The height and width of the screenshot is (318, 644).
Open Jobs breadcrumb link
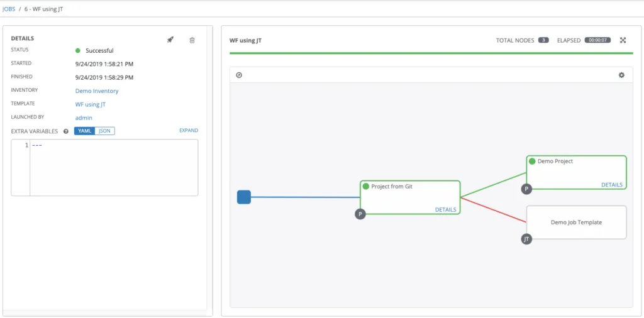[x=9, y=9]
